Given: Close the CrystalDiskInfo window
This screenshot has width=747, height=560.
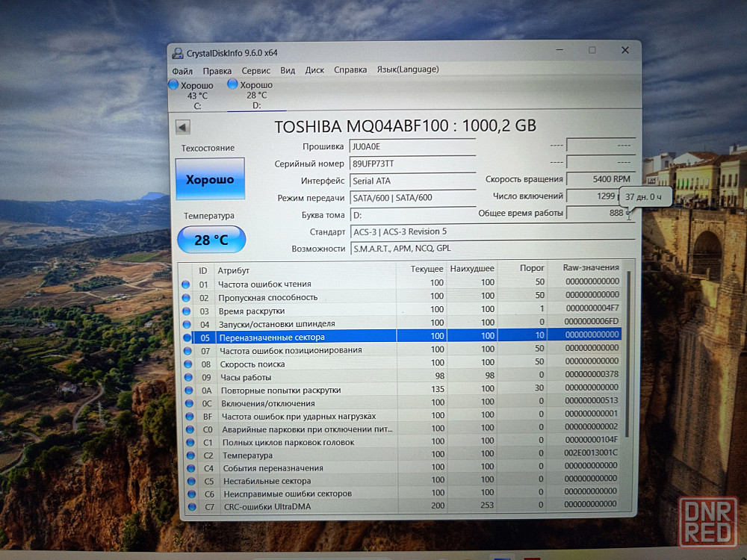Looking at the screenshot, I should click(x=625, y=50).
